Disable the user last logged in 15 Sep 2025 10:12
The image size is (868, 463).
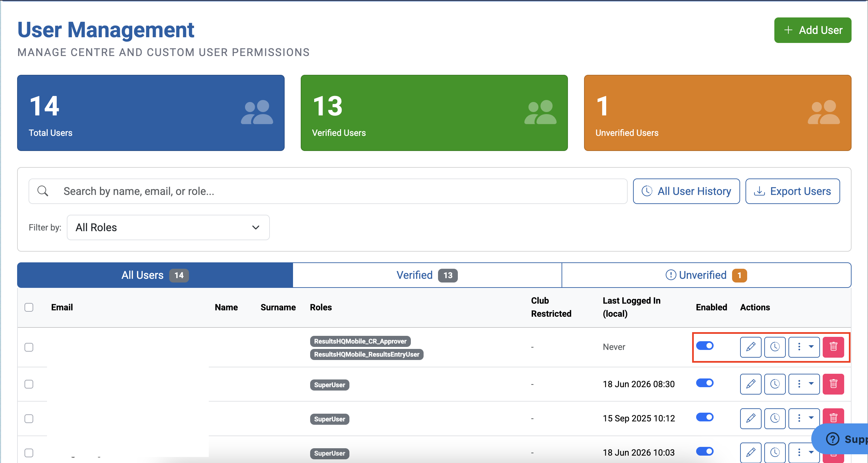pos(705,417)
